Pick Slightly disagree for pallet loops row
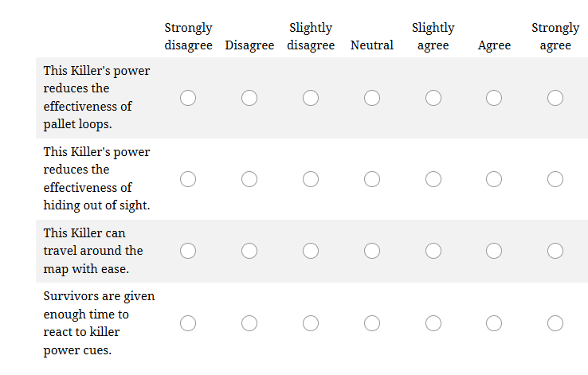This screenshot has width=588, height=375. click(311, 98)
